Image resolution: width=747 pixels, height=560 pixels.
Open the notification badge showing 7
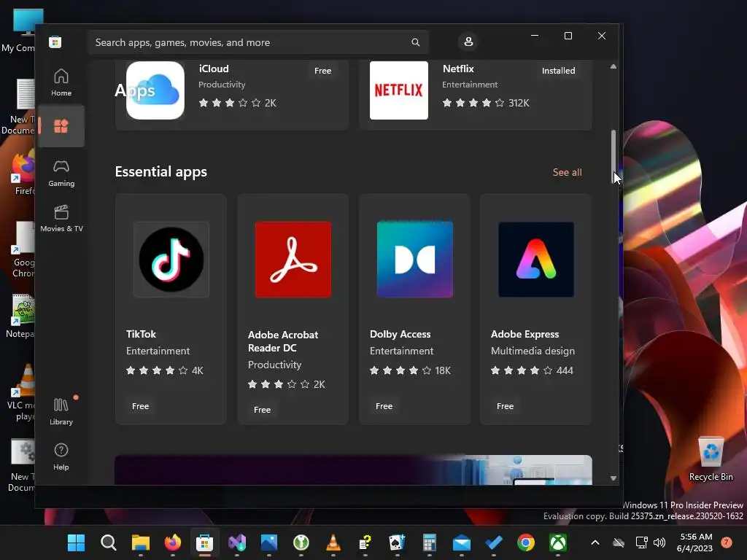tap(727, 542)
